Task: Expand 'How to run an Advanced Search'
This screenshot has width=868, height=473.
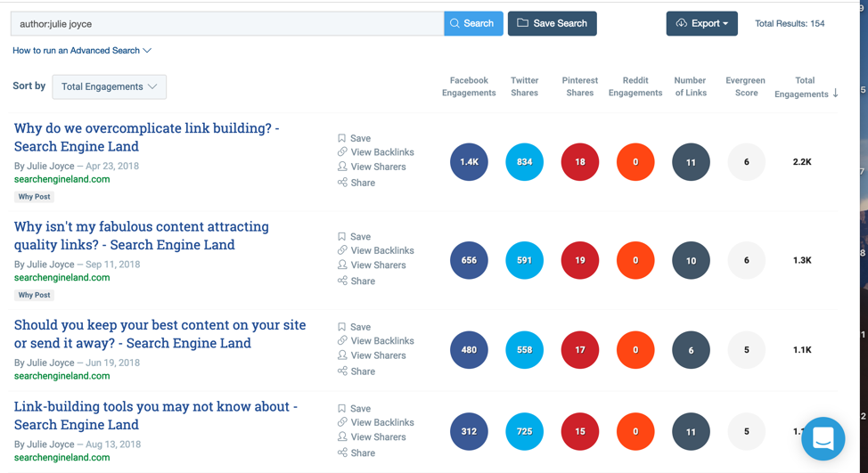Action: tap(82, 51)
